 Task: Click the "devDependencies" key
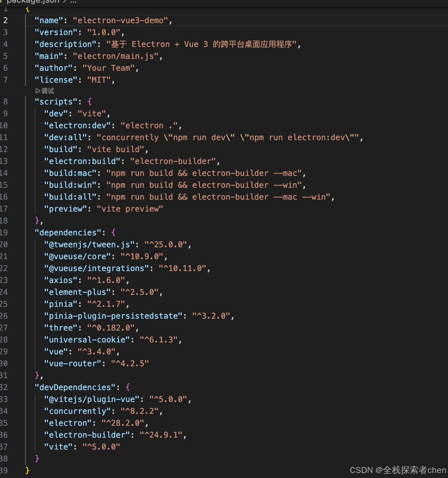tap(75, 387)
